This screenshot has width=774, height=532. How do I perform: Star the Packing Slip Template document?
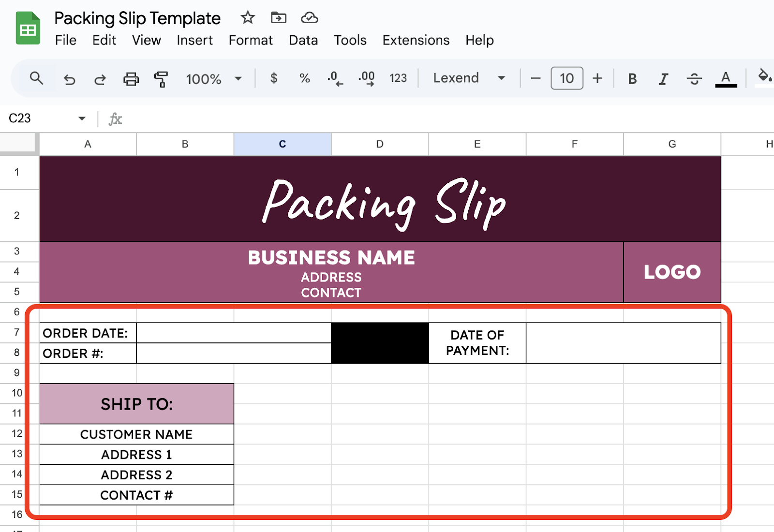click(248, 18)
